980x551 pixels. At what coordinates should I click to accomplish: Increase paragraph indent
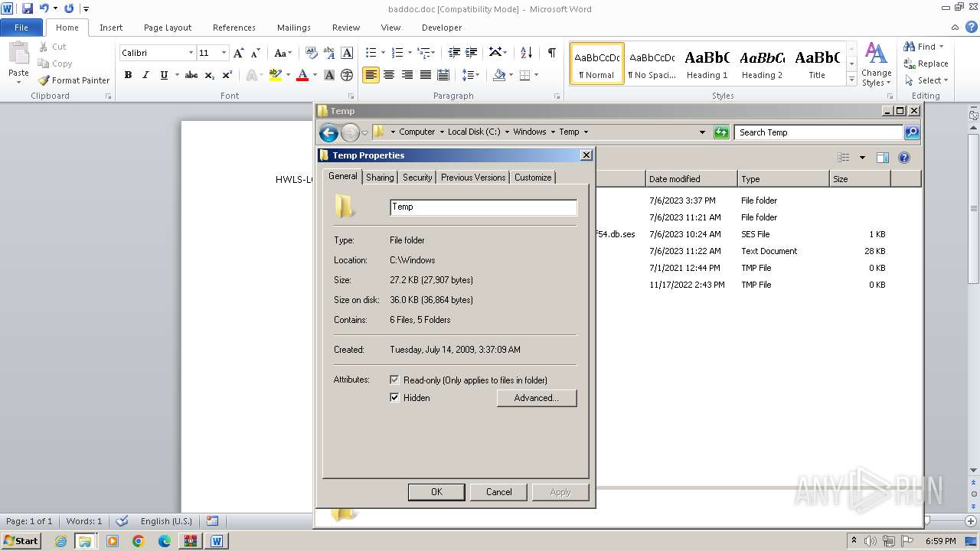point(472,53)
